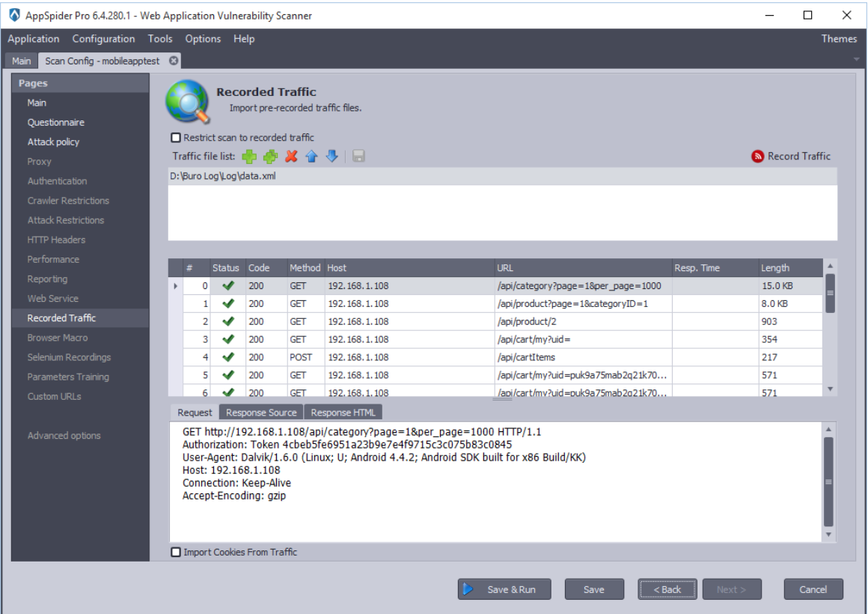Click green checkmark status in row 0
The height and width of the screenshot is (614, 868).
click(x=228, y=286)
